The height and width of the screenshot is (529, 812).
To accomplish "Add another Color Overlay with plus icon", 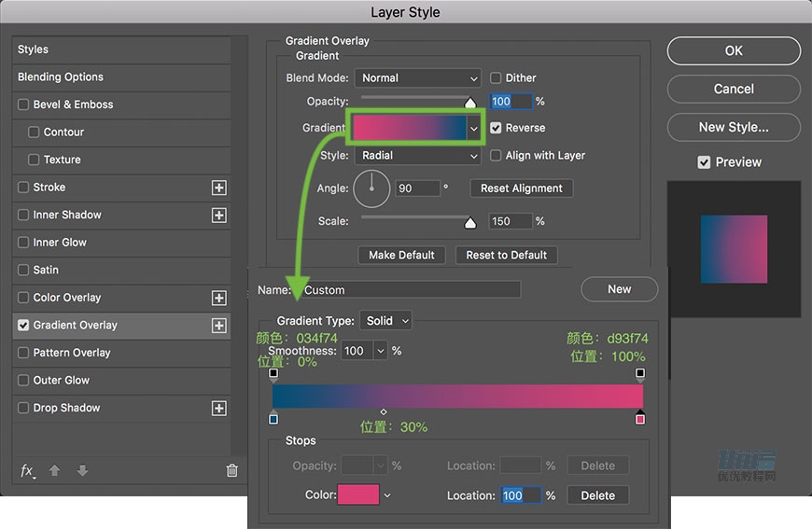I will point(218,299).
